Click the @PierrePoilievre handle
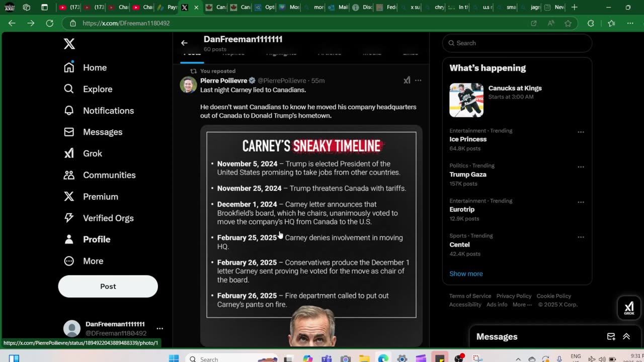 pyautogui.click(x=282, y=80)
